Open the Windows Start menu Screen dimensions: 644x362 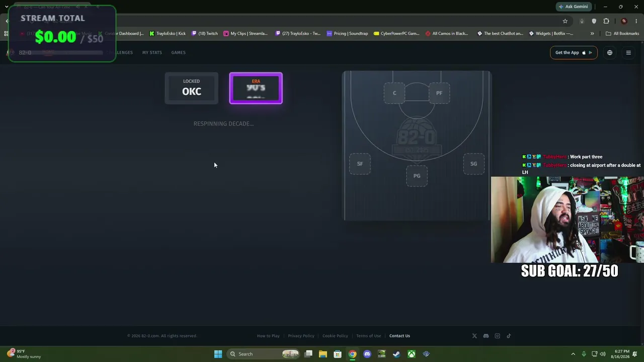click(x=218, y=354)
